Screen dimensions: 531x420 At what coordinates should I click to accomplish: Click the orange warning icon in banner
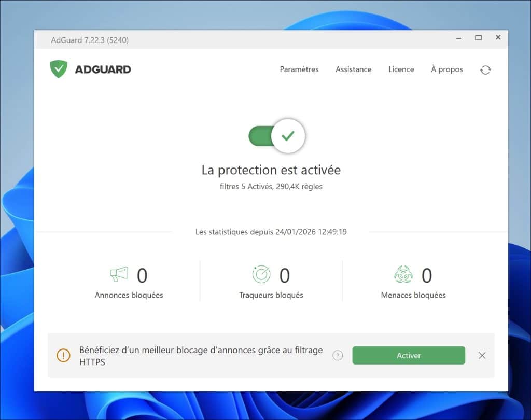tap(63, 356)
